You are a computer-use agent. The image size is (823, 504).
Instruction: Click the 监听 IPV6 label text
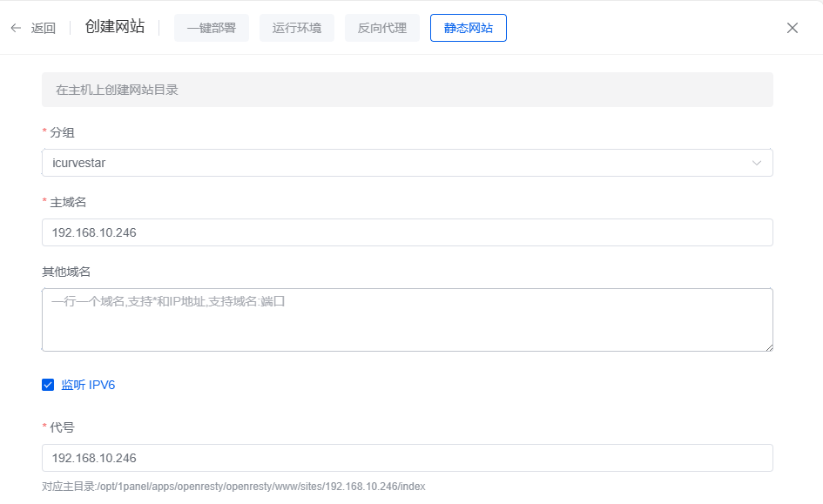tap(88, 385)
